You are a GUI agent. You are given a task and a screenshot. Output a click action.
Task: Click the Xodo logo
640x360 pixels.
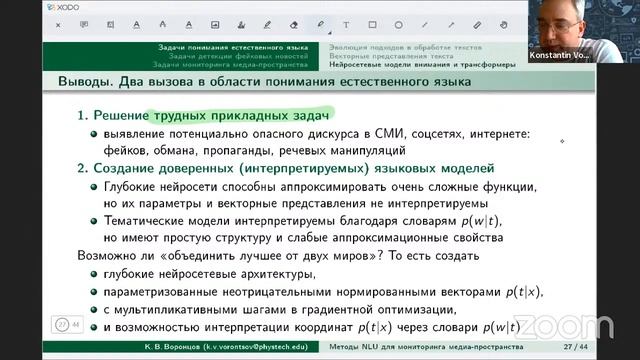(x=63, y=7)
